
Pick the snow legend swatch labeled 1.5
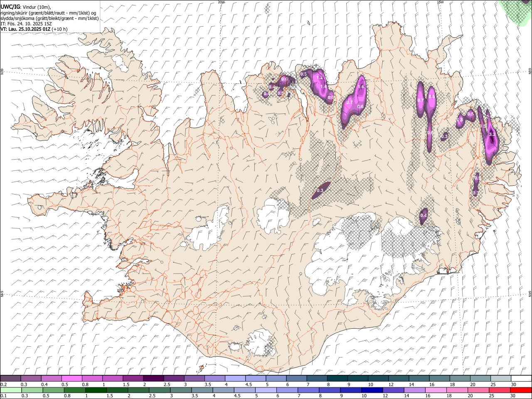coord(133,378)
